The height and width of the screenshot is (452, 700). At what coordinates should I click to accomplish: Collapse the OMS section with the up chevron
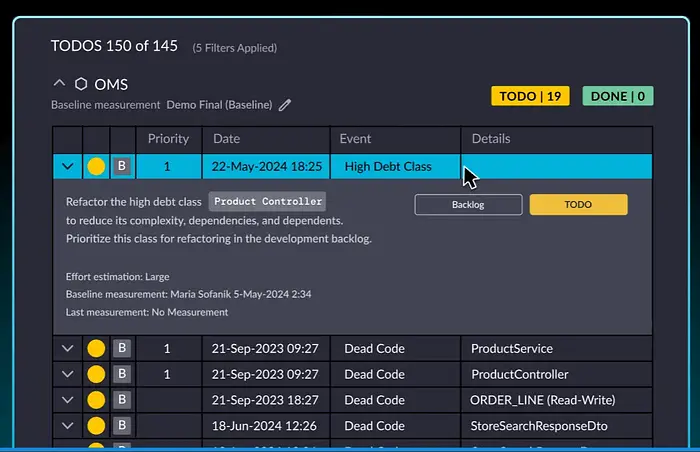tap(59, 83)
